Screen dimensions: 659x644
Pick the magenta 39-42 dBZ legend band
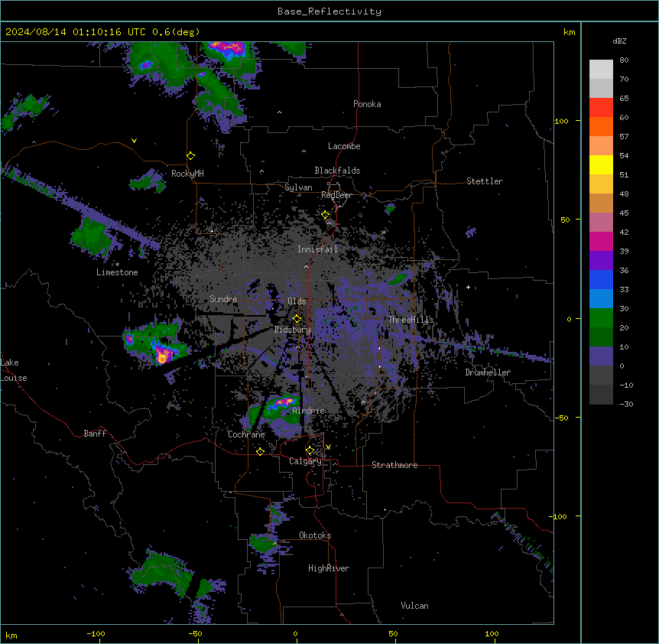point(601,241)
